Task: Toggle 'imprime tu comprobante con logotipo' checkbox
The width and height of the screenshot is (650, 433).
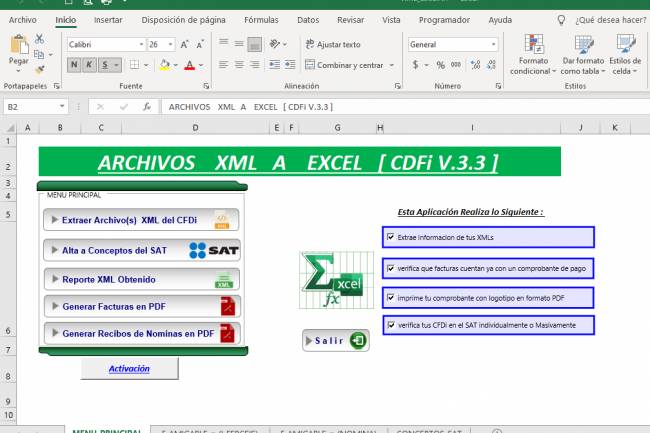Action: 390,298
